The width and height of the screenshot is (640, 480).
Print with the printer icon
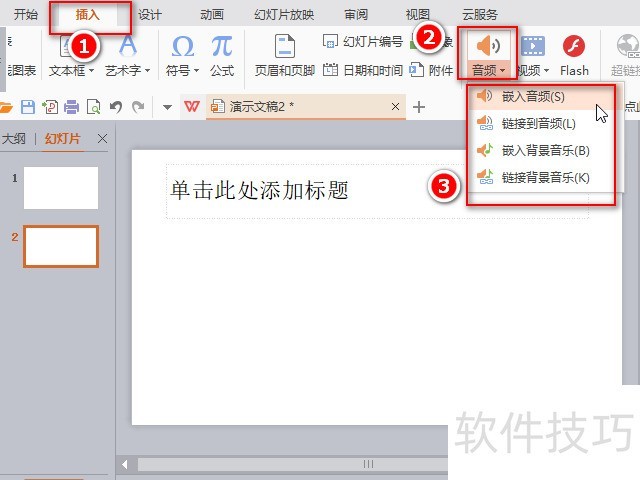[71, 107]
